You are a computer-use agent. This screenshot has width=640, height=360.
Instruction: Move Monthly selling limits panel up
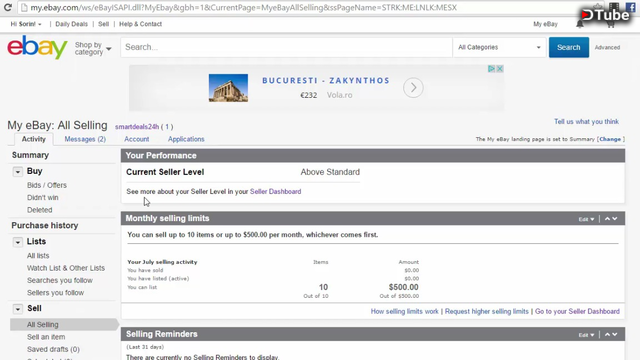607,219
